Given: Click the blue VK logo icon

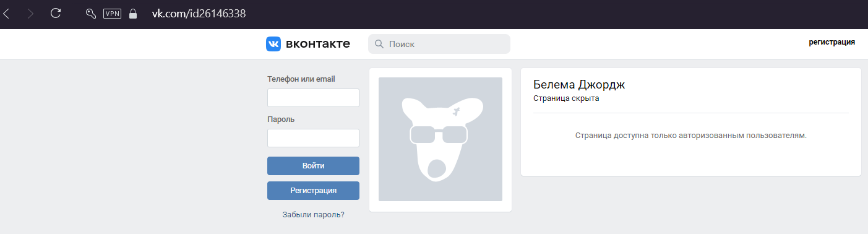Looking at the screenshot, I should (x=273, y=44).
